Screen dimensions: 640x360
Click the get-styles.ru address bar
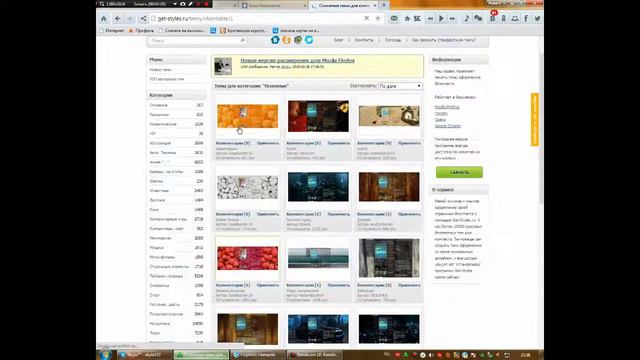point(257,18)
